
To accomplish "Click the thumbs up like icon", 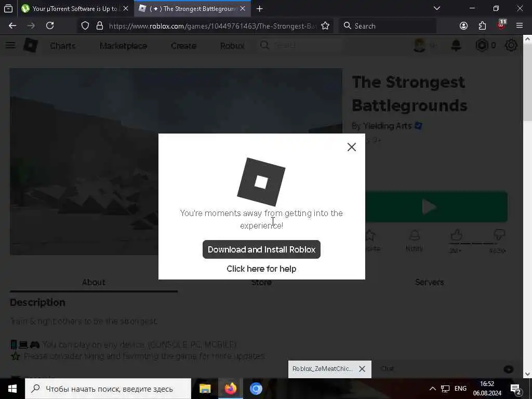I will pos(456,235).
